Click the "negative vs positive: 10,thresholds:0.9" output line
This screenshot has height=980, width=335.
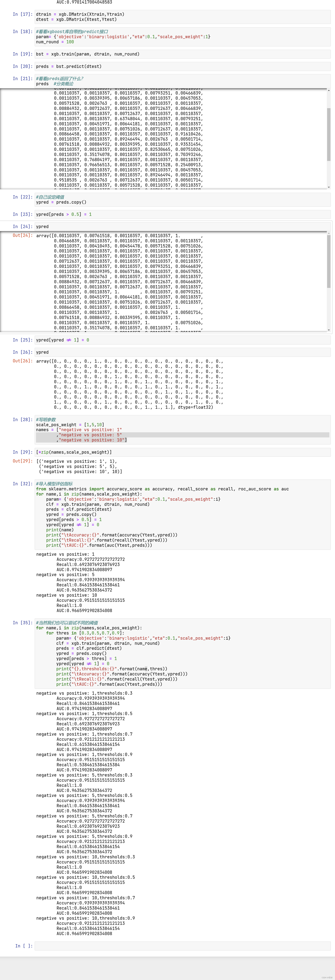coord(85,918)
